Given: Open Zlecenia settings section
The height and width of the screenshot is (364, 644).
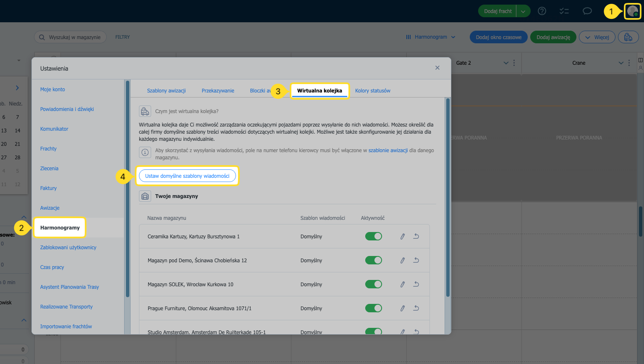Looking at the screenshot, I should [49, 169].
